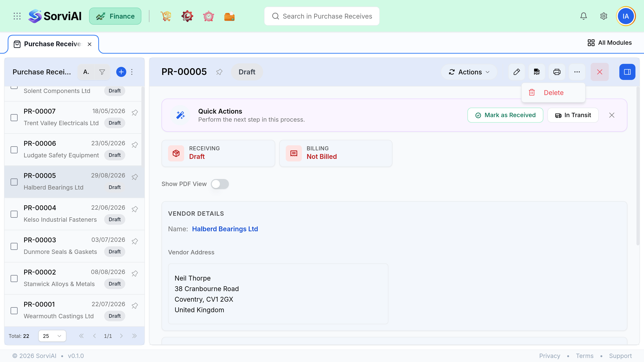Image resolution: width=644 pixels, height=362 pixels.
Task: Pin PR-00001 in the list
Action: point(135,306)
